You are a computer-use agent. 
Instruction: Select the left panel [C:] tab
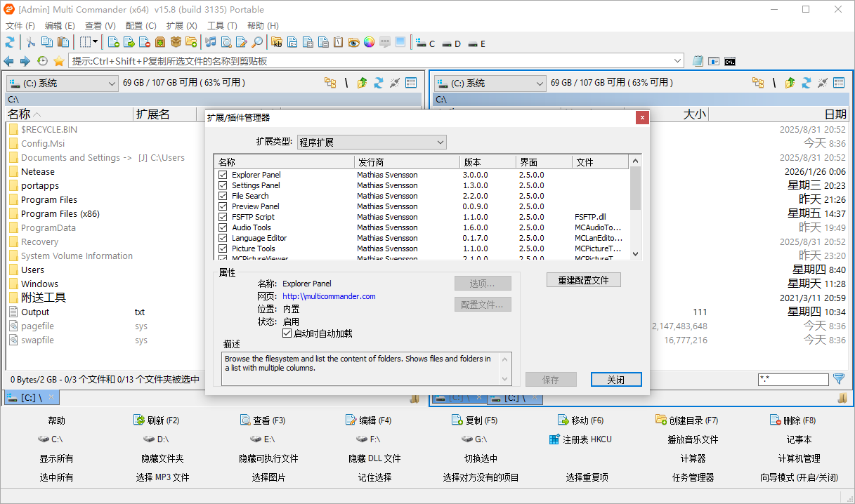[x=30, y=397]
